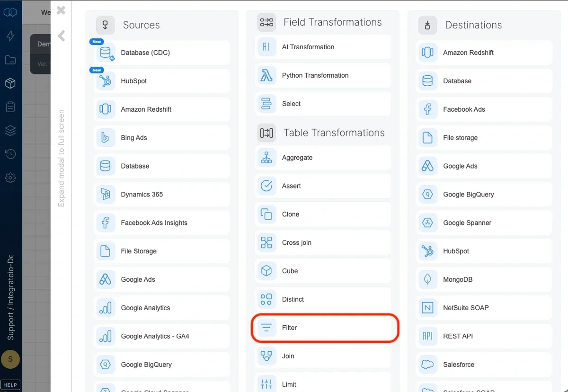Add Filter transformation
The height and width of the screenshot is (392, 568).
click(323, 328)
